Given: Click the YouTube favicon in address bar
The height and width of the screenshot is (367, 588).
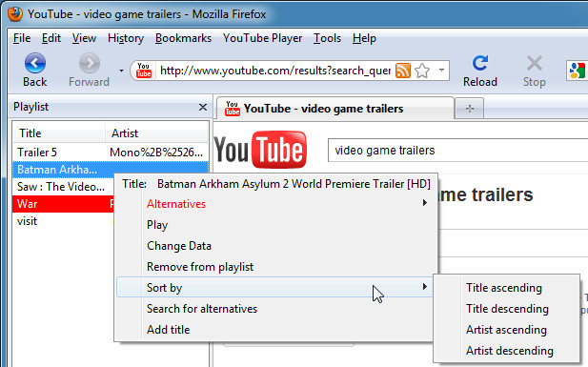Looking at the screenshot, I should (144, 71).
